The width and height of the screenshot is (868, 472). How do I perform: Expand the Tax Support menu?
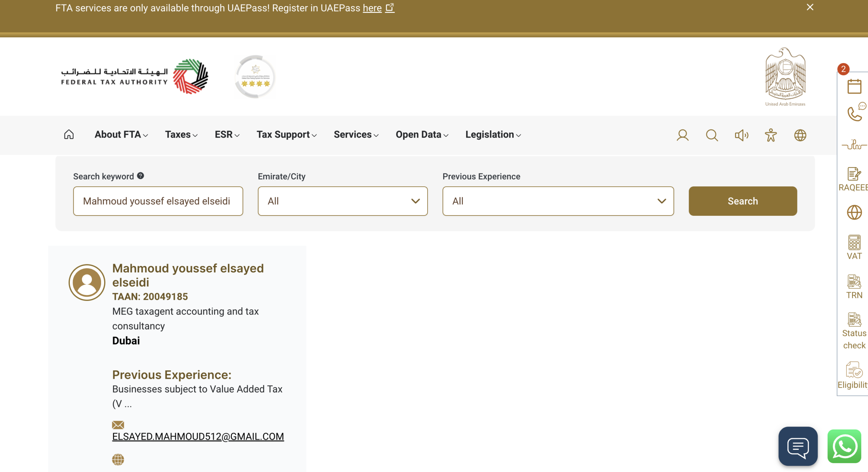tap(287, 135)
